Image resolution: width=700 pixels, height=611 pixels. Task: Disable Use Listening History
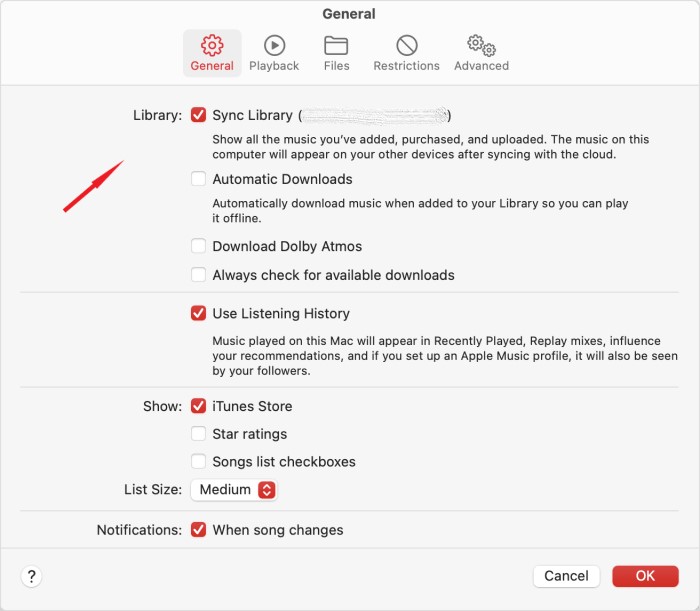198,313
